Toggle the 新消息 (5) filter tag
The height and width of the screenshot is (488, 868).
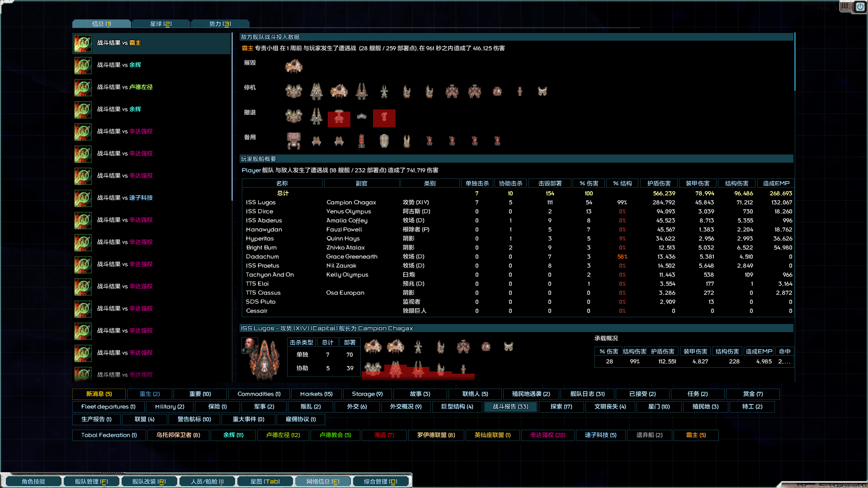[99, 394]
